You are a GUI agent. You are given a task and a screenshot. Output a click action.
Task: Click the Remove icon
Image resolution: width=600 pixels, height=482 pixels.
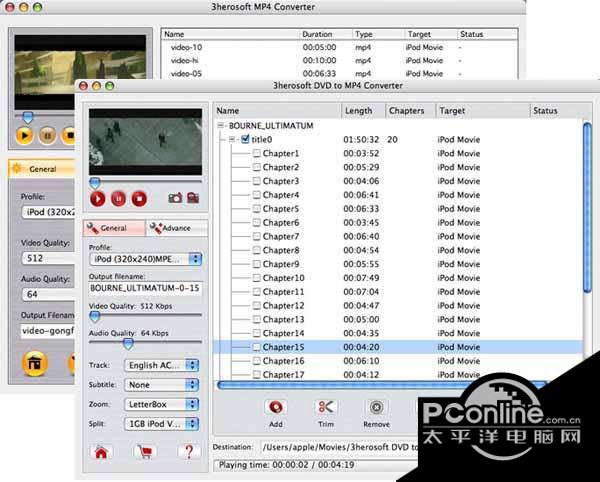tap(376, 407)
